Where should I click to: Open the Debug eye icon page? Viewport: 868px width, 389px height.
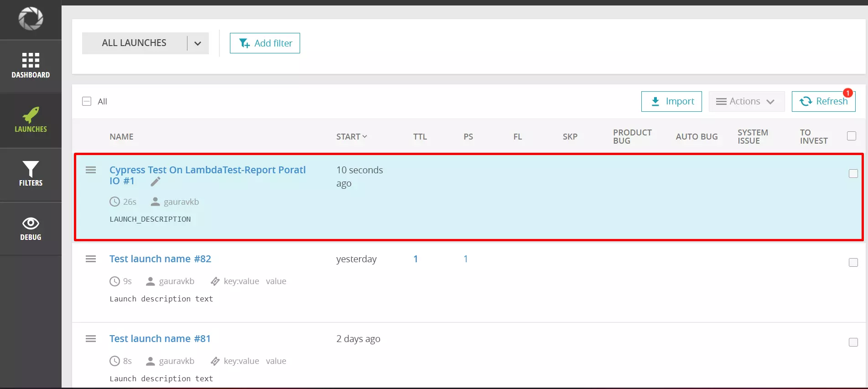tap(31, 228)
